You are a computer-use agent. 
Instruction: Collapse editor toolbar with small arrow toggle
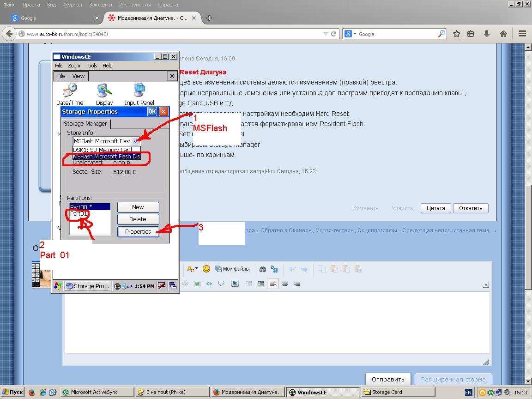[x=486, y=285]
